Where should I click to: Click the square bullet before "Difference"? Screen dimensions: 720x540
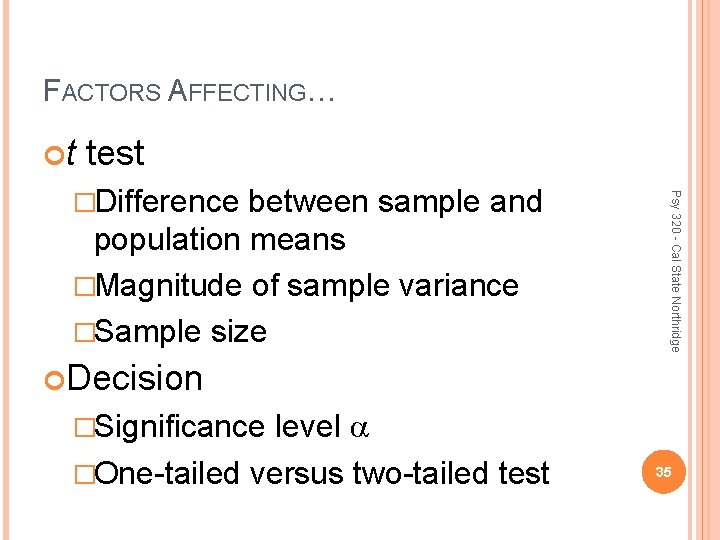point(84,203)
